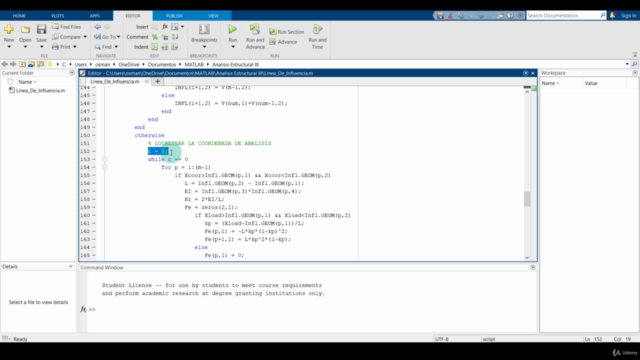Switch to the PLOTS tab

coord(58,16)
